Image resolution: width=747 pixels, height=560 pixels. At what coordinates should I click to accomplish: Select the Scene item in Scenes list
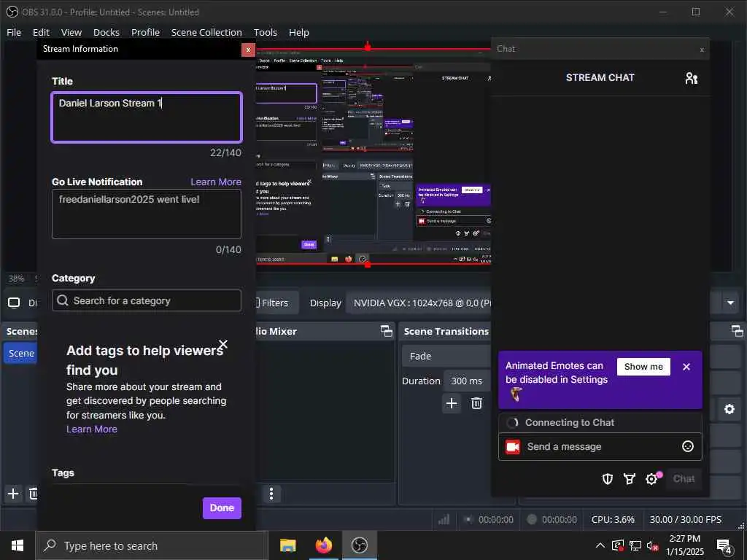(x=21, y=354)
